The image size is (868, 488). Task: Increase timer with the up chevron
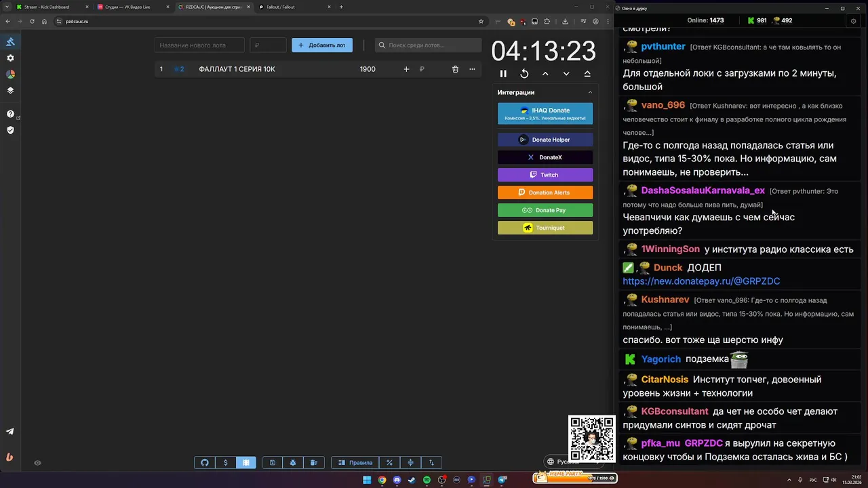(545, 74)
